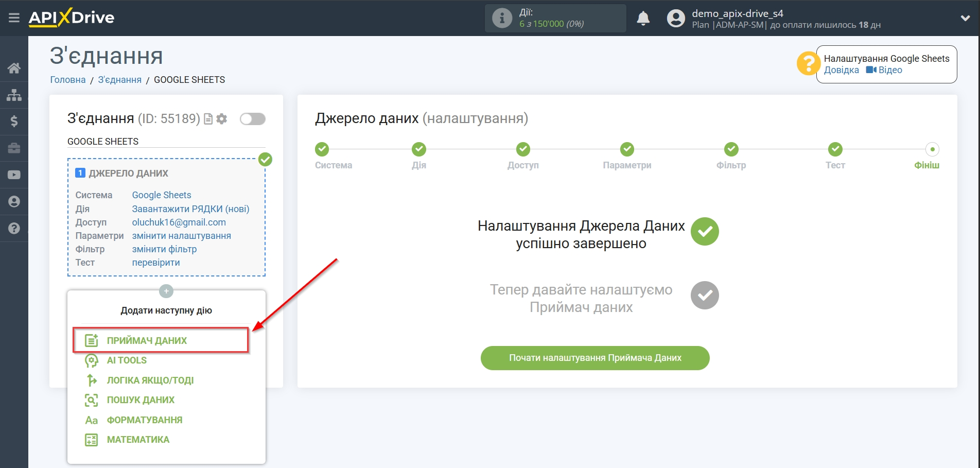The width and height of the screenshot is (980, 468).
Task: Click Google Sheets system link
Action: click(162, 195)
